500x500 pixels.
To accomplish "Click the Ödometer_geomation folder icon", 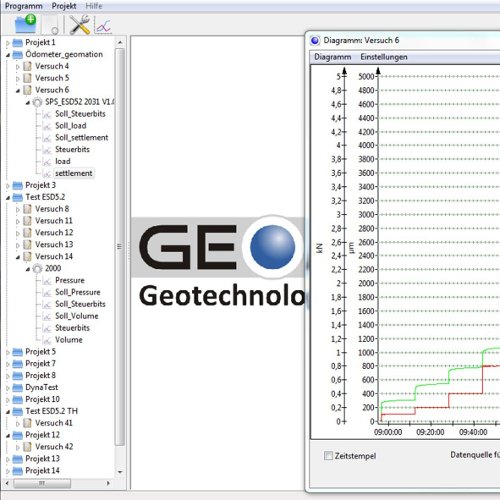I will pyautogui.click(x=18, y=54).
